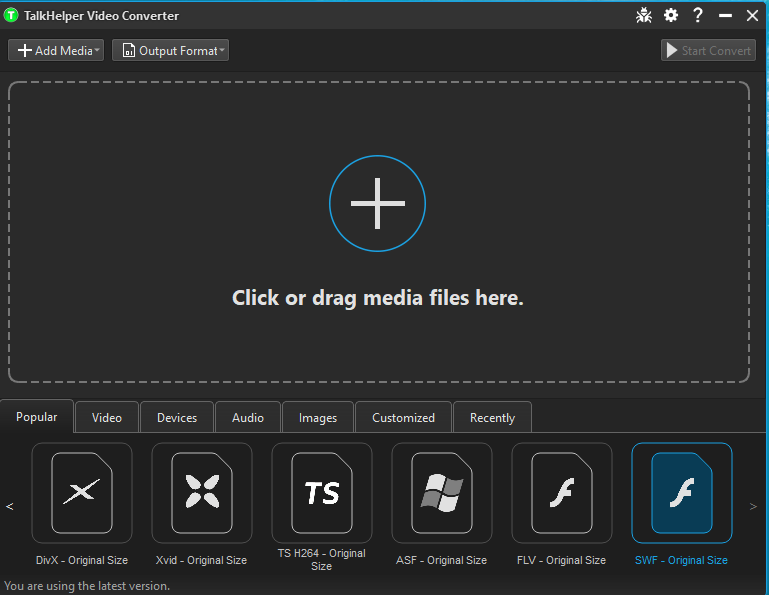Screen dimensions: 769x595
Task: Select the DivX format icon
Action: click(x=82, y=492)
